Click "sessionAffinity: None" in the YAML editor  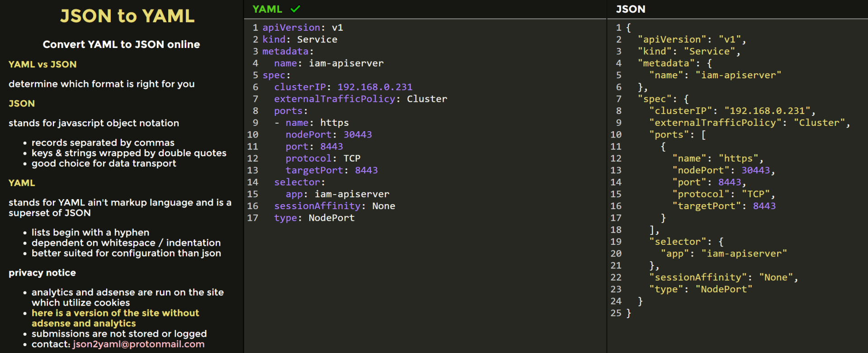click(x=335, y=206)
